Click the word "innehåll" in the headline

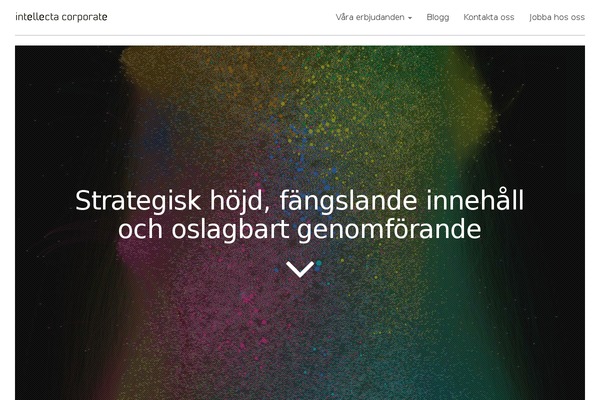tap(475, 200)
